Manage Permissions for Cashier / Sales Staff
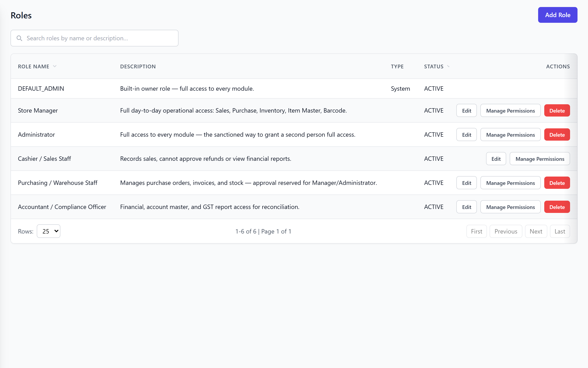588x368 pixels. point(540,159)
